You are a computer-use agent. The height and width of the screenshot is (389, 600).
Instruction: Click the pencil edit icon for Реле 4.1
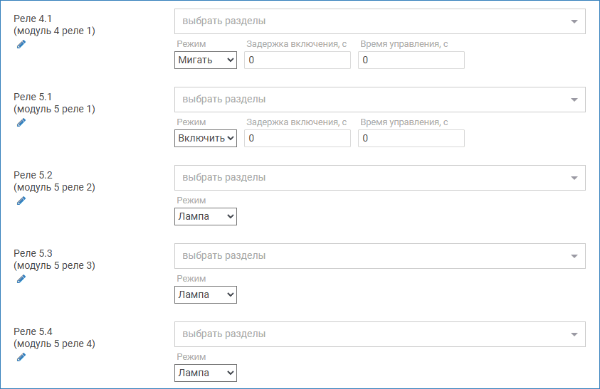tap(21, 44)
